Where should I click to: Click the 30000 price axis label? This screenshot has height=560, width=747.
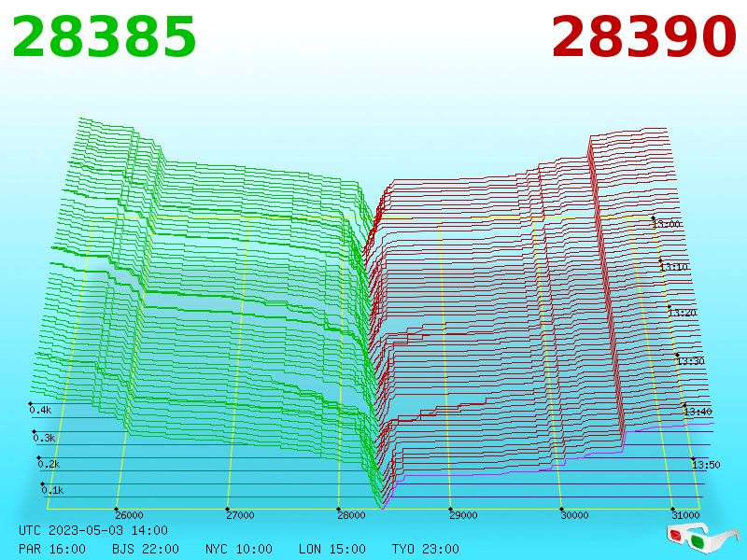click(574, 515)
